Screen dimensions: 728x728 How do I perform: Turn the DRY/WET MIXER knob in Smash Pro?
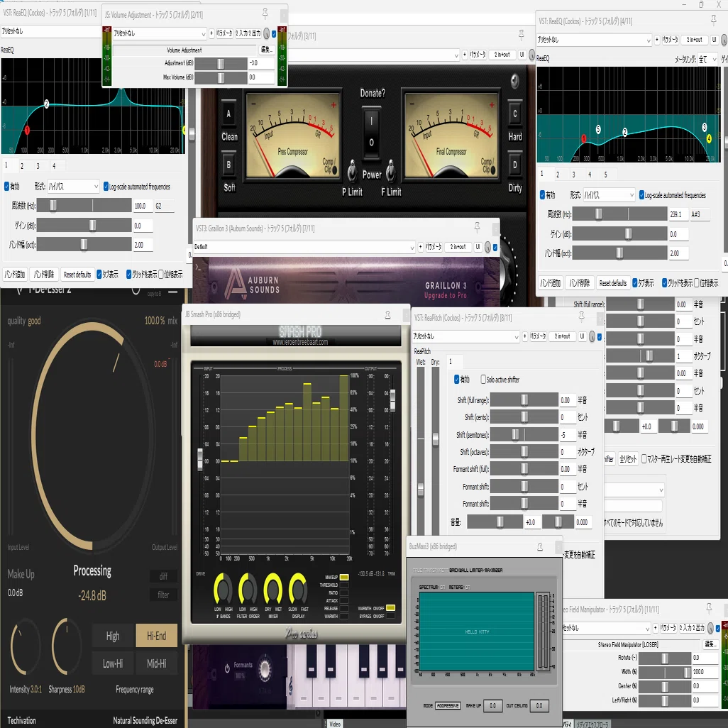click(273, 589)
